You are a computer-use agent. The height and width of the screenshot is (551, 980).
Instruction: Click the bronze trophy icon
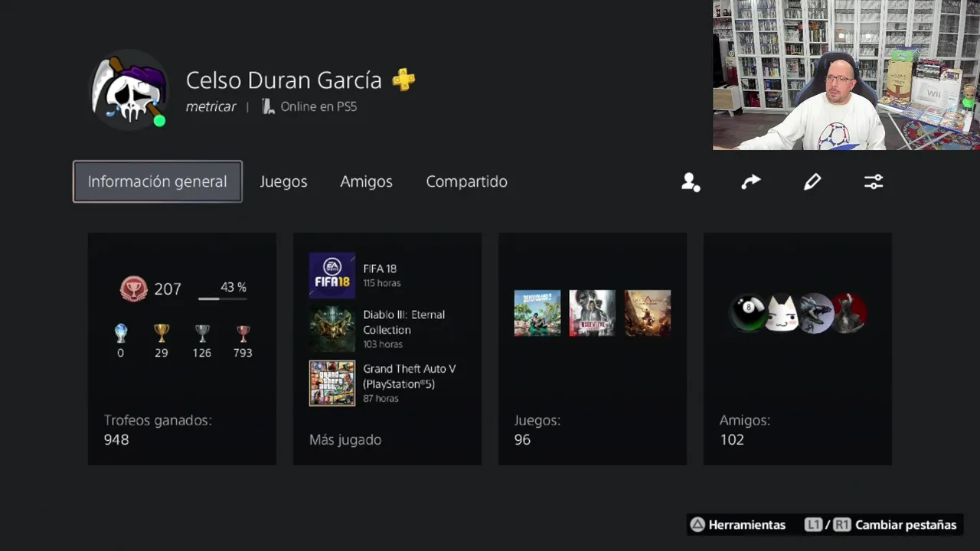243,334
